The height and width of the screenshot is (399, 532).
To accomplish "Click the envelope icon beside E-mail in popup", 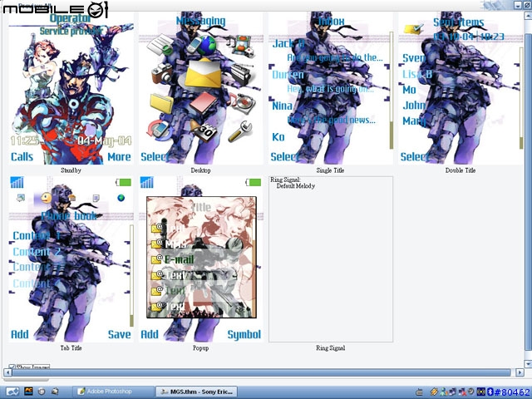I will 157,259.
